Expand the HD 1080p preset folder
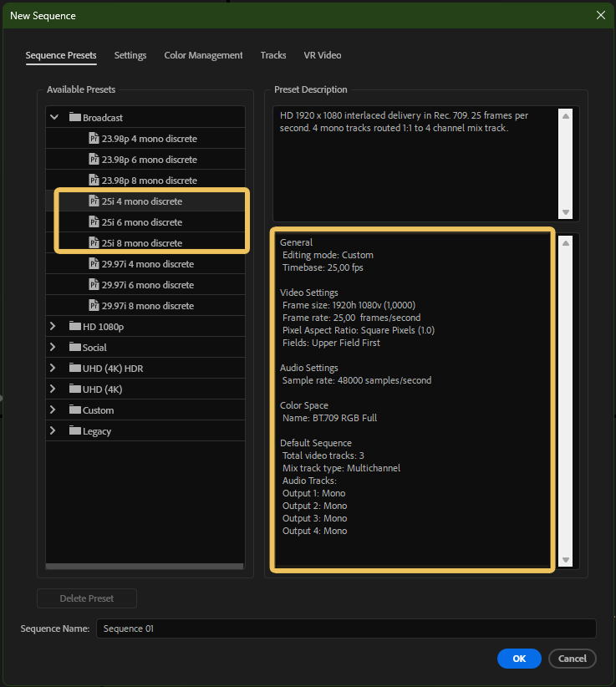 tap(54, 327)
